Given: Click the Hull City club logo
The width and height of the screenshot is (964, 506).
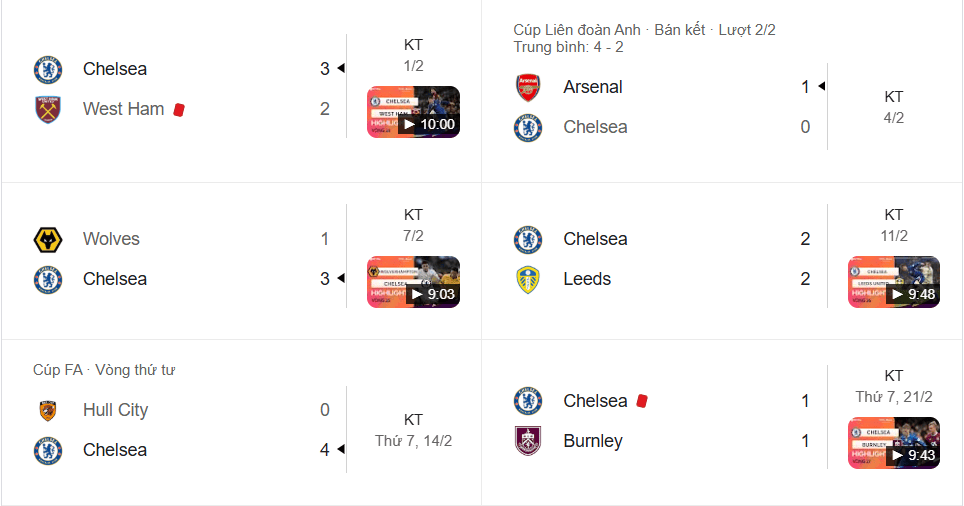Looking at the screenshot, I should coord(47,410).
